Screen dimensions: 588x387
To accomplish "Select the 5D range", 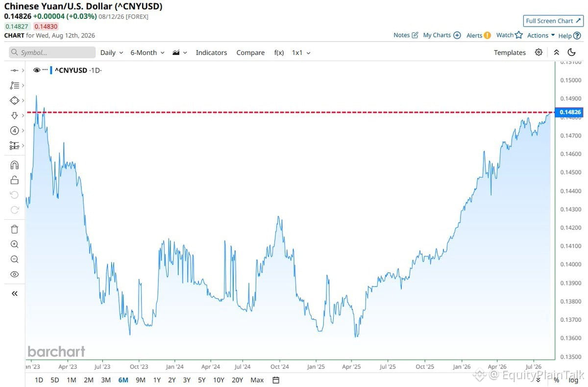I will 55,380.
